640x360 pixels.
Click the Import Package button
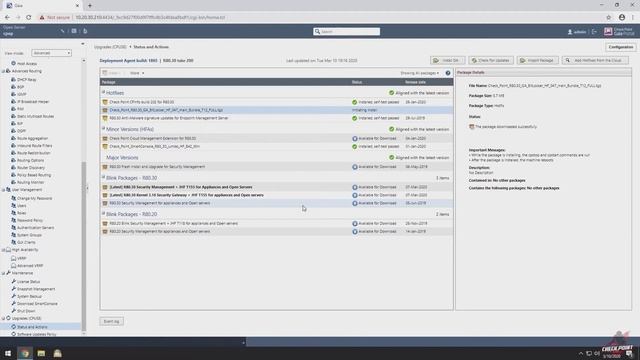point(538,60)
